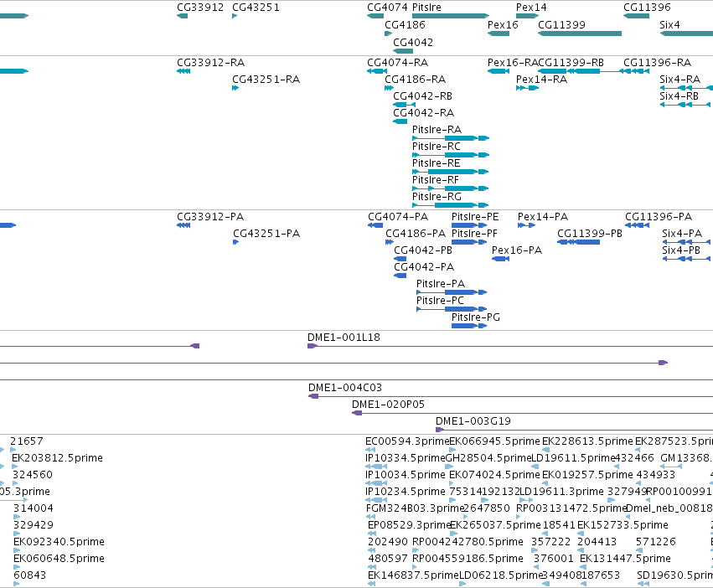Select transcript CG4186-RA

389,88
